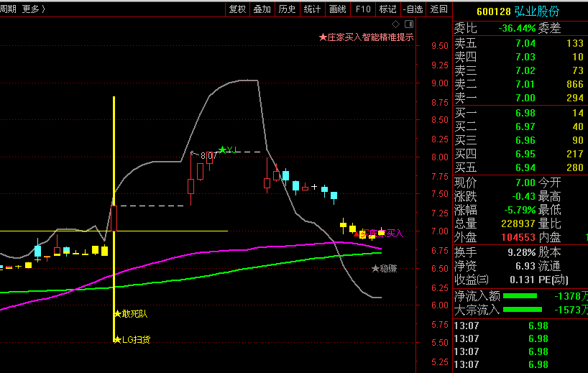Click the 外盘 value 104553
Viewport: 588px width, 373px height.
point(518,237)
